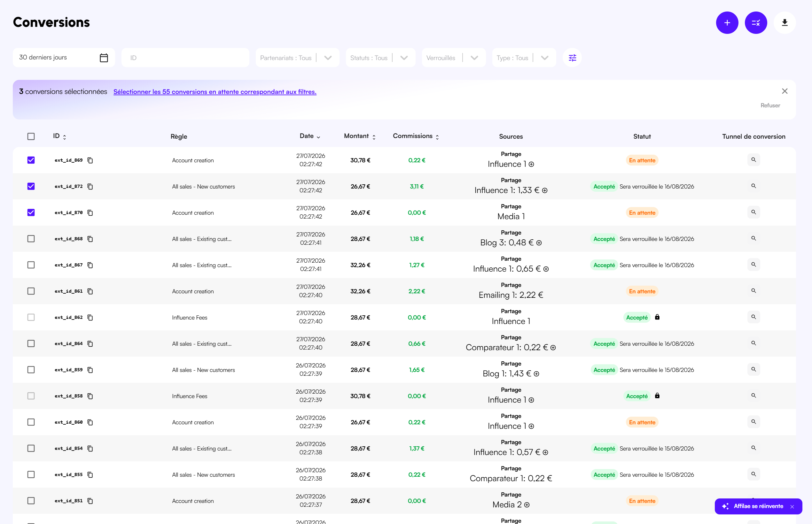This screenshot has height=524, width=812.
Task: View conversion tunnel for ext_id_860
Action: coord(753,421)
